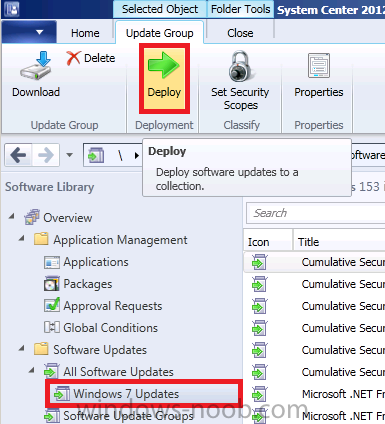Select Windows 7 Updates node
The height and width of the screenshot is (424, 385).
click(x=126, y=394)
